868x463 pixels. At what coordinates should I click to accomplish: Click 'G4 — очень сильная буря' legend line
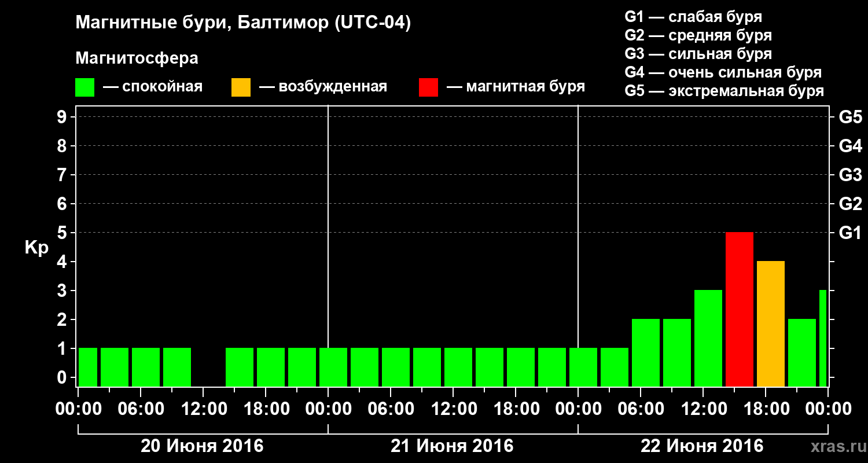(723, 72)
